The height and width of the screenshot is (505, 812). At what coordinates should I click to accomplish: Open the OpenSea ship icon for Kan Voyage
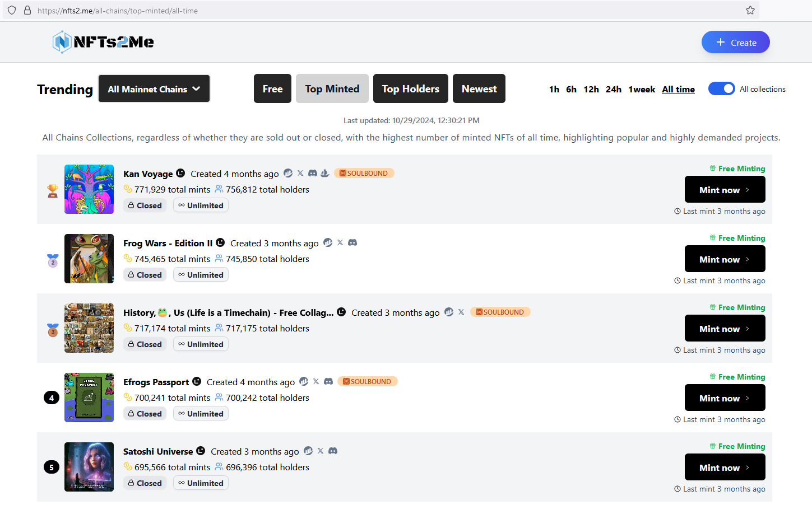click(325, 173)
